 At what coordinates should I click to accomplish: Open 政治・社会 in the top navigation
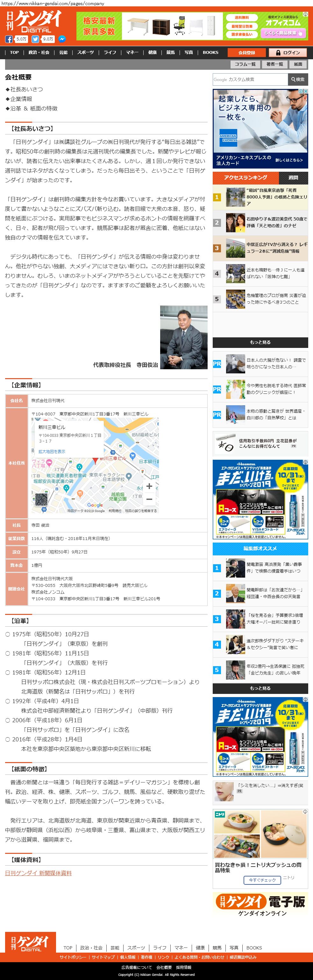39,53
